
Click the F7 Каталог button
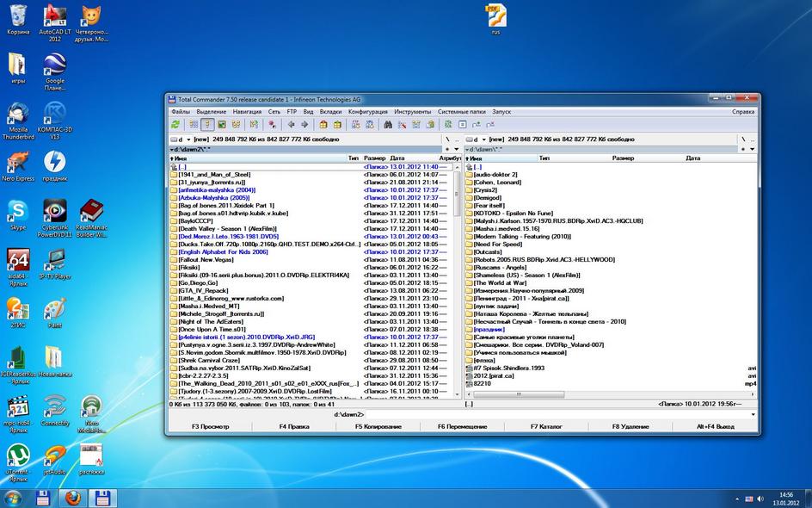click(546, 426)
